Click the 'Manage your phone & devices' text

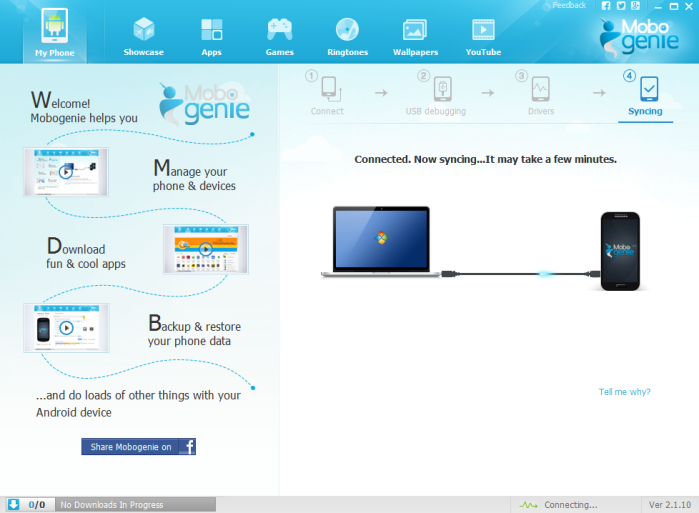pyautogui.click(x=194, y=175)
